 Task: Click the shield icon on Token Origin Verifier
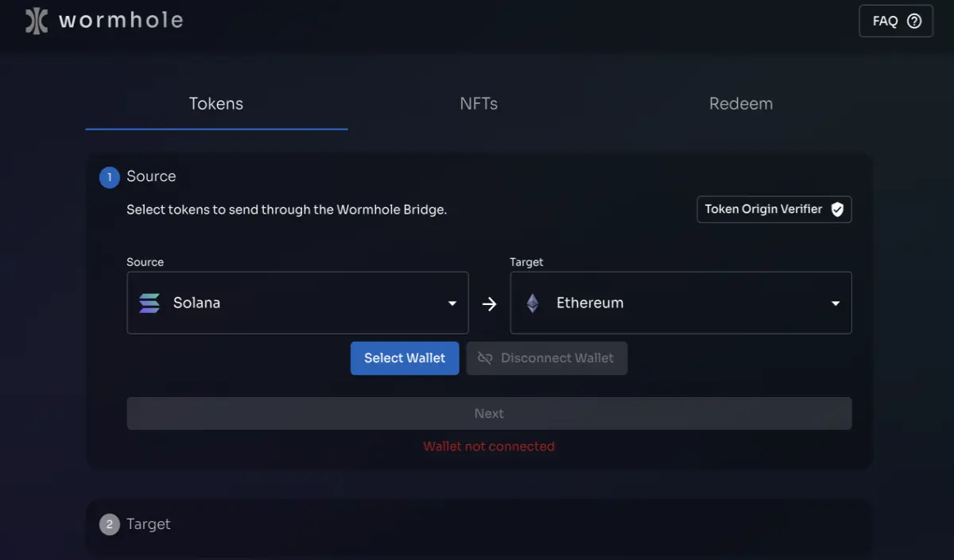coord(837,210)
